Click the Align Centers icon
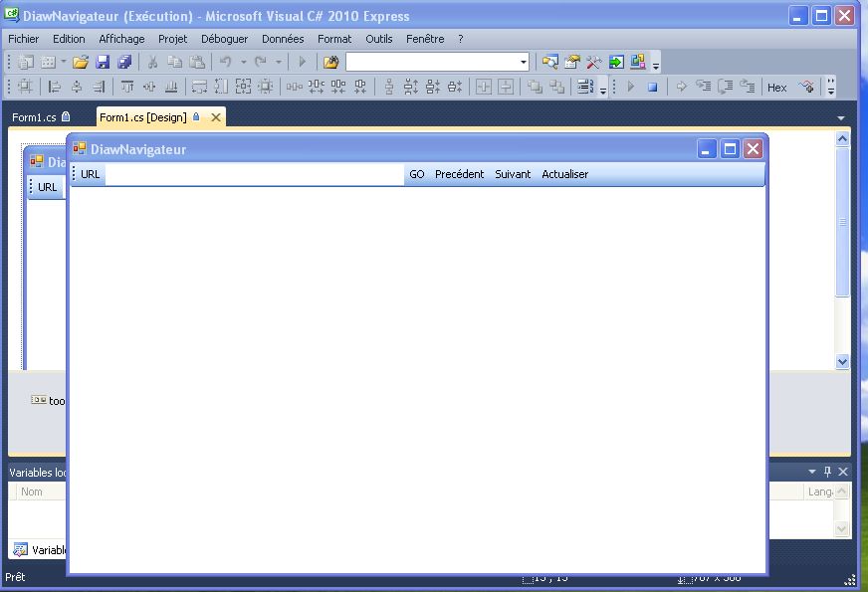This screenshot has width=868, height=592. point(77,87)
